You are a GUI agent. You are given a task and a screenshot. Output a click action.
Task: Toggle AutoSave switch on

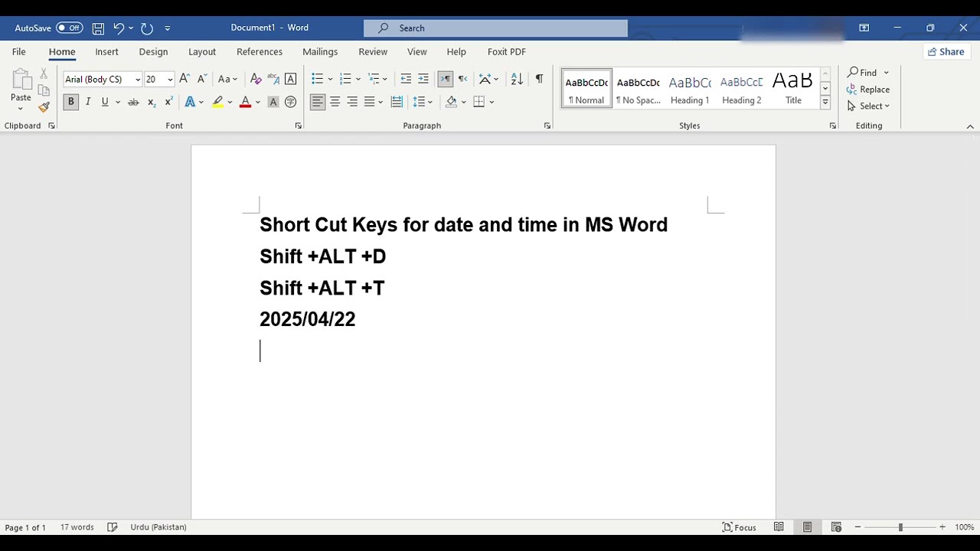click(69, 28)
